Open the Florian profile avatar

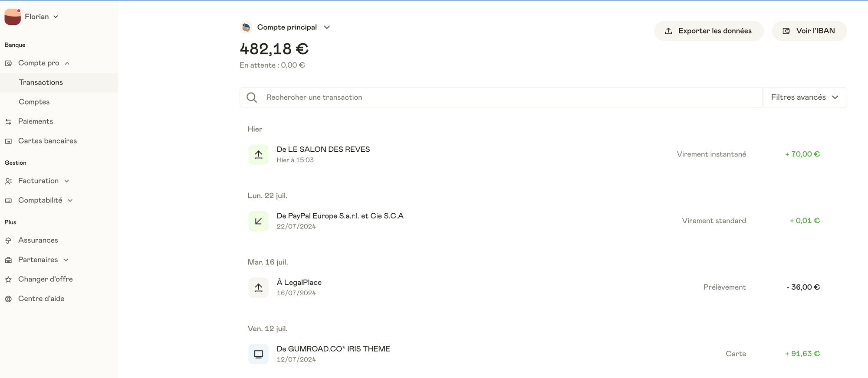(13, 16)
